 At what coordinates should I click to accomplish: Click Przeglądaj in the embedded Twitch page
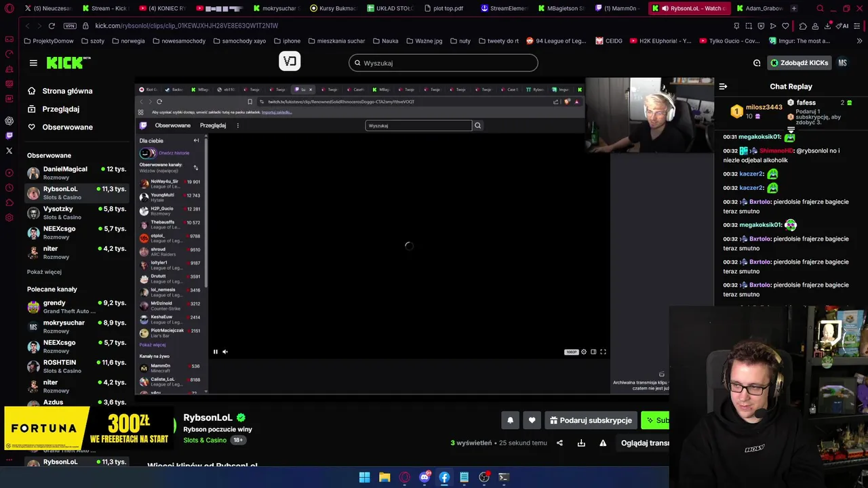coord(213,125)
